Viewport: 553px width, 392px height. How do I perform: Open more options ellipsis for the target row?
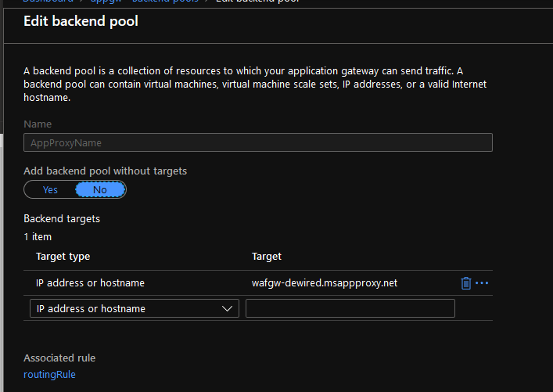click(482, 283)
